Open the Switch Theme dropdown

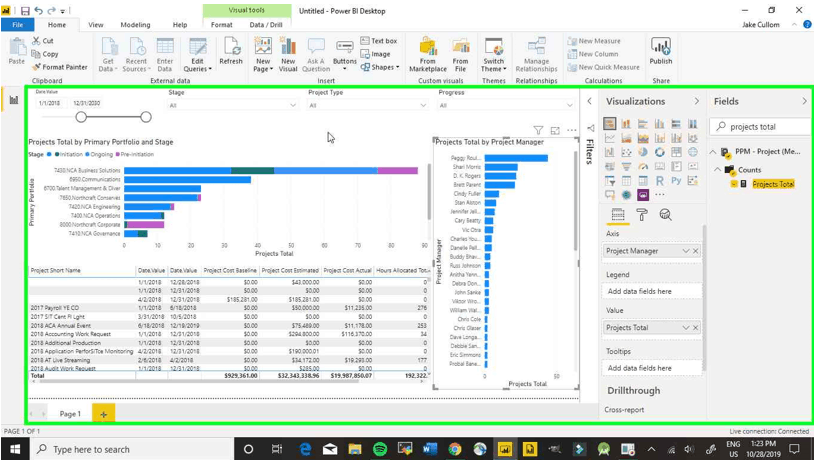(493, 54)
